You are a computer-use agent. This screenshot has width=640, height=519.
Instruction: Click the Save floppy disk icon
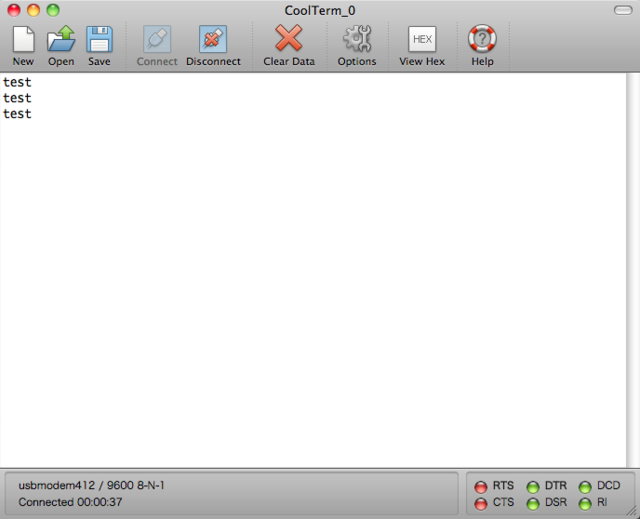[99, 40]
